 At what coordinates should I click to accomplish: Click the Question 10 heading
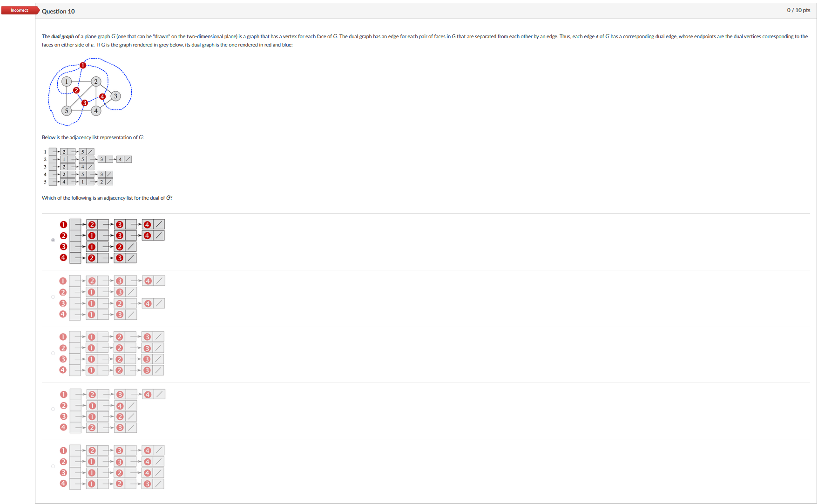pyautogui.click(x=58, y=11)
